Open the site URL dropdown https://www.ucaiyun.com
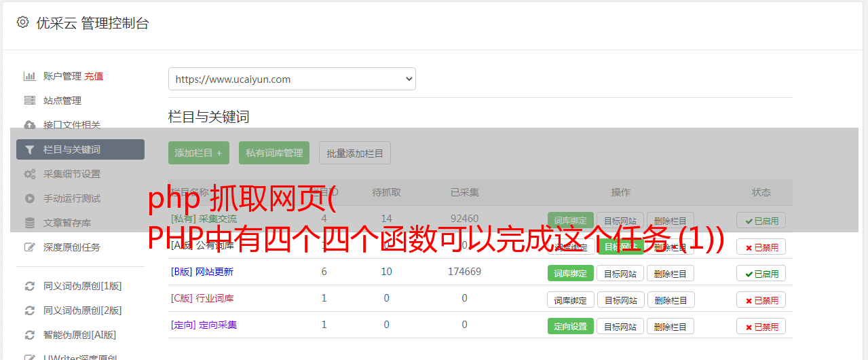Screen dimensions: 868x360 pos(292,79)
